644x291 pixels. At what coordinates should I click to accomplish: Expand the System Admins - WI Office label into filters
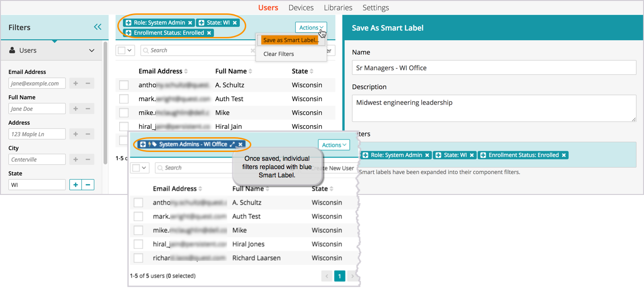click(x=232, y=145)
